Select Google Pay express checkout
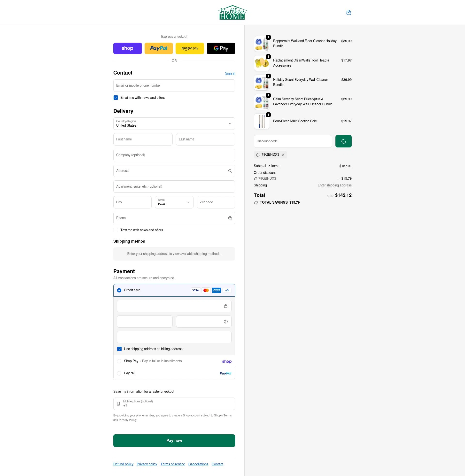465x476 pixels. click(x=221, y=48)
